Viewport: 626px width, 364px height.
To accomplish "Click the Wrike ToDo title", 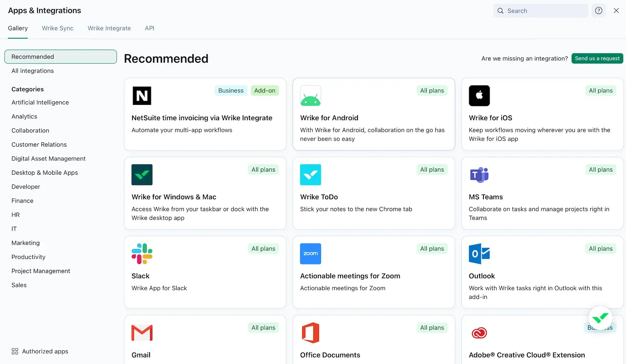I will click(x=319, y=197).
